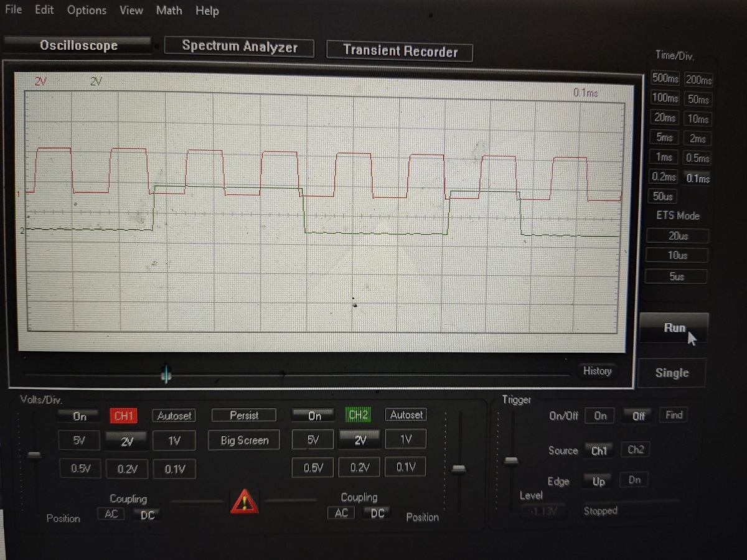Choose ETS mode 5us
This screenshot has height=560, width=747.
676,276
